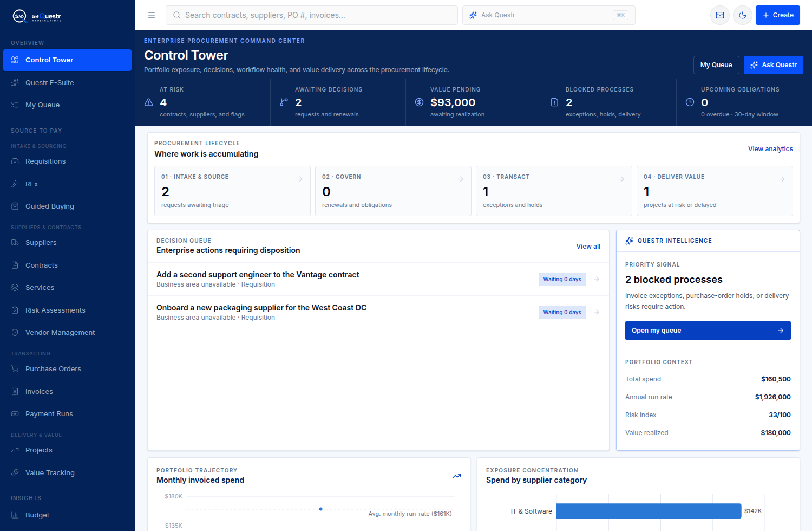This screenshot has width=812, height=531.
Task: Click the Portfolio Trajectory trend icon
Action: point(457,476)
